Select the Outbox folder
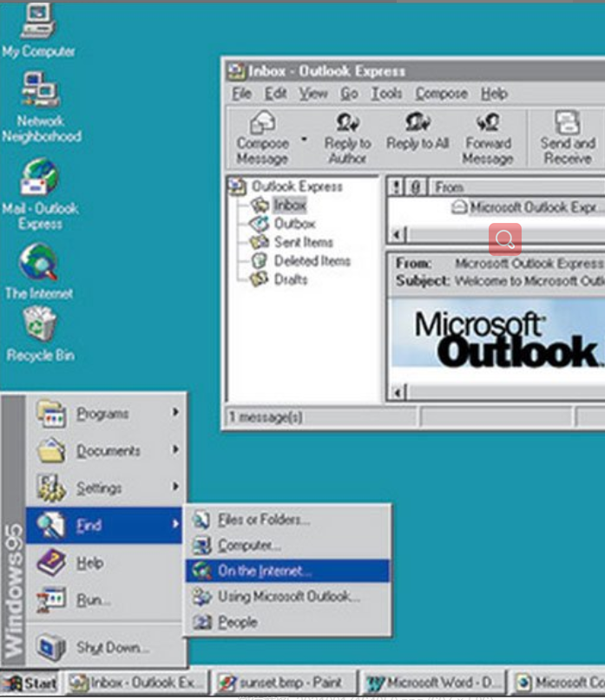The image size is (605, 700). point(283,223)
